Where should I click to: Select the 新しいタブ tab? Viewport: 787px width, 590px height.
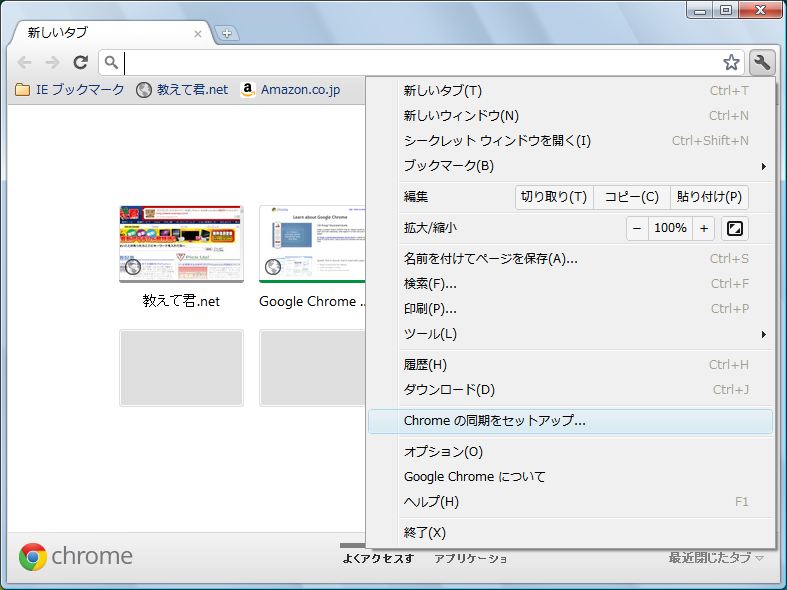pos(113,33)
